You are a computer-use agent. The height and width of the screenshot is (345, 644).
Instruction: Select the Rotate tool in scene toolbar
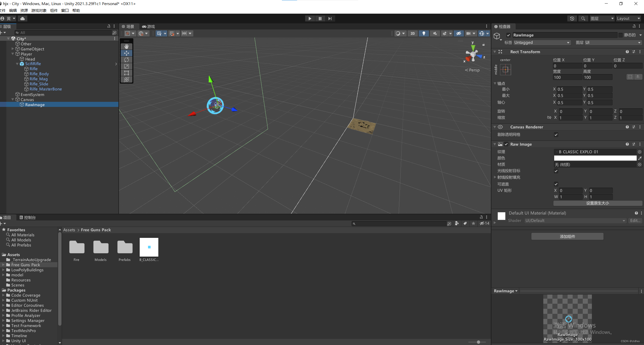pos(127,60)
